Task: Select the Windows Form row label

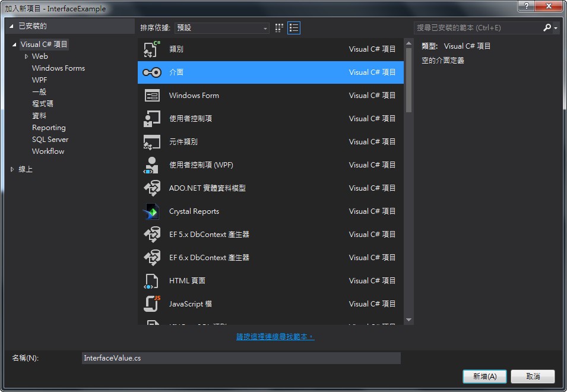Action: (194, 96)
